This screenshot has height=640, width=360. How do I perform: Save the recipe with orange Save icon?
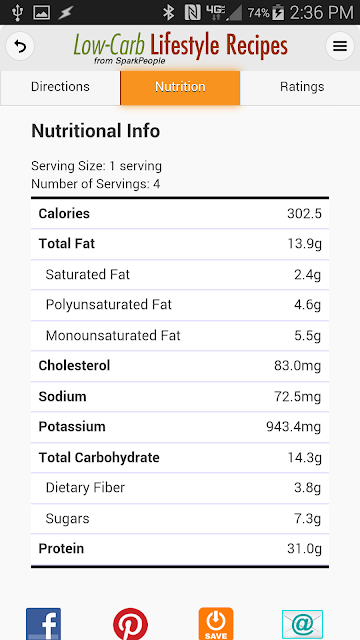point(216,624)
